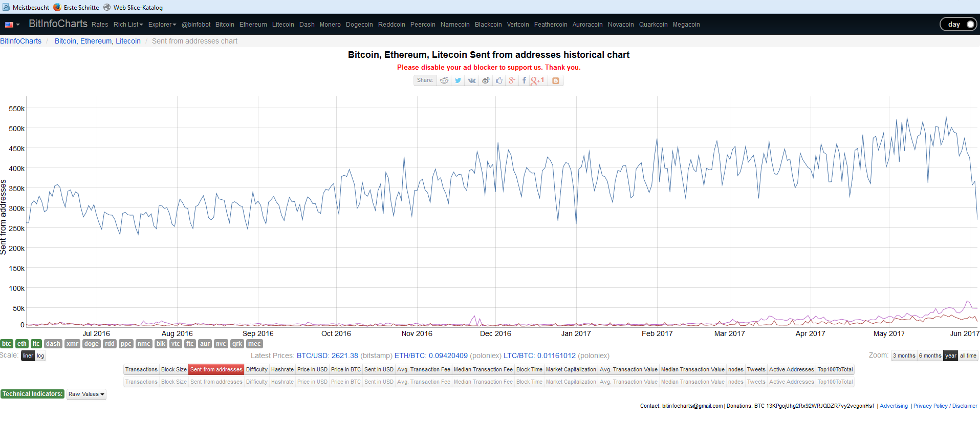Share the chart on Weibo
Screen dimensions: 980x439
[486, 80]
